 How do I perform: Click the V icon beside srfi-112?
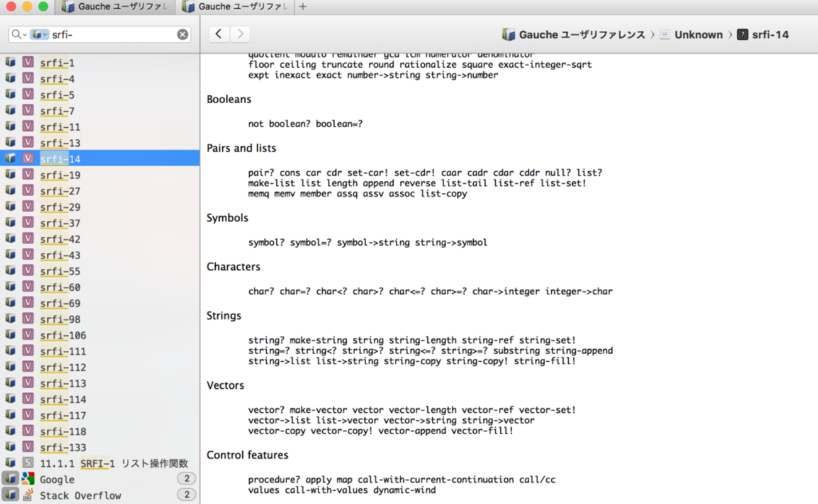click(x=28, y=367)
